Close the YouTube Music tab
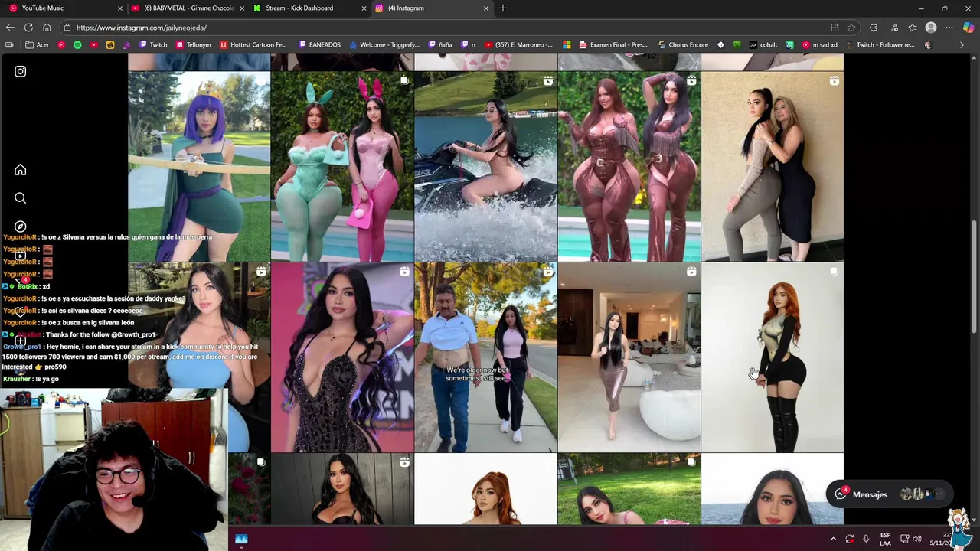 [x=119, y=8]
